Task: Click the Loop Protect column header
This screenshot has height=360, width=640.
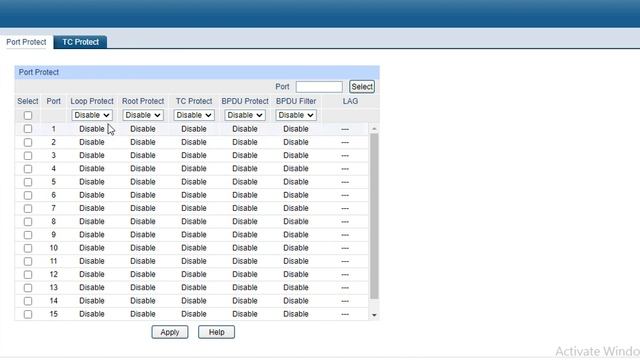Action: [x=92, y=101]
